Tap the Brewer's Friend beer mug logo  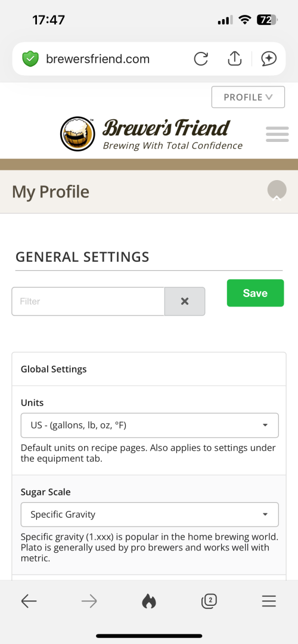77,134
